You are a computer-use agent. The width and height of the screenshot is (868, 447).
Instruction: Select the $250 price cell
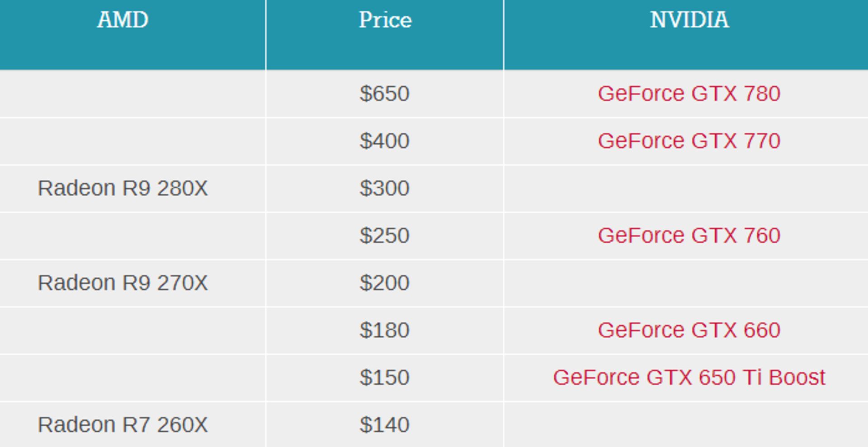point(385,235)
